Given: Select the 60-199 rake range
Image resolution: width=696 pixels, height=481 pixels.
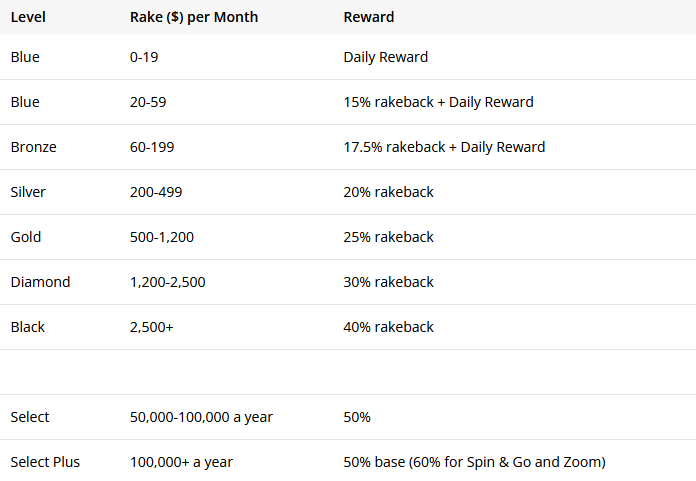Looking at the screenshot, I should [x=152, y=147].
